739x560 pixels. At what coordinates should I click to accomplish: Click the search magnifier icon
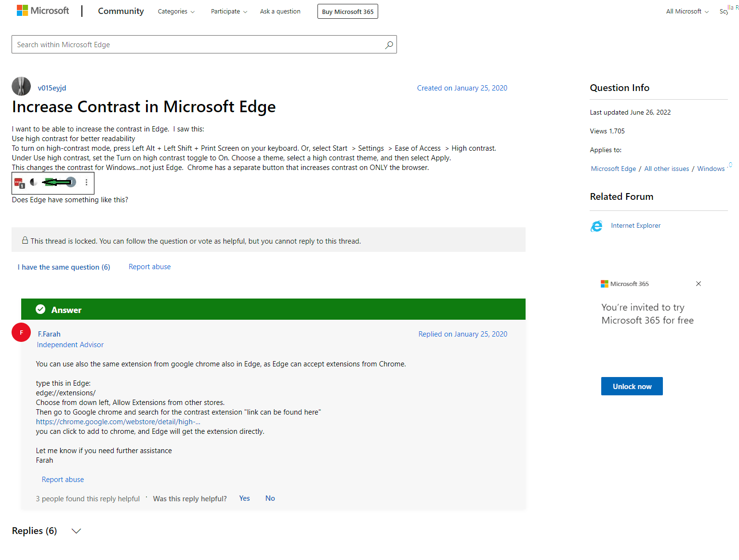(389, 45)
